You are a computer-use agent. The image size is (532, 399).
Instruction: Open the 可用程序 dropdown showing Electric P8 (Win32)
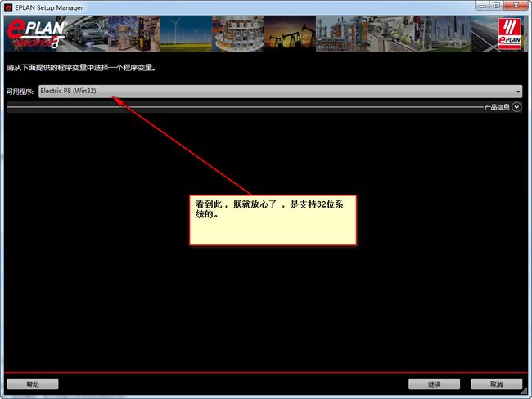tap(280, 92)
